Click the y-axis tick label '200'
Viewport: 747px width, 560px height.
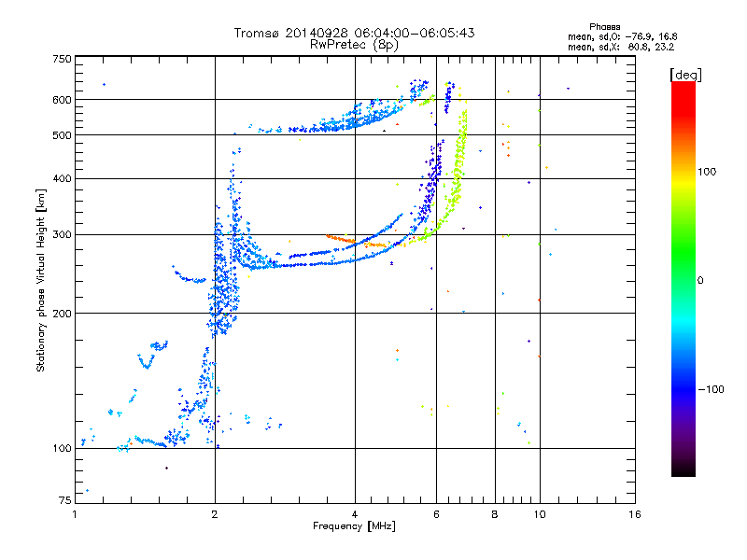(x=62, y=314)
